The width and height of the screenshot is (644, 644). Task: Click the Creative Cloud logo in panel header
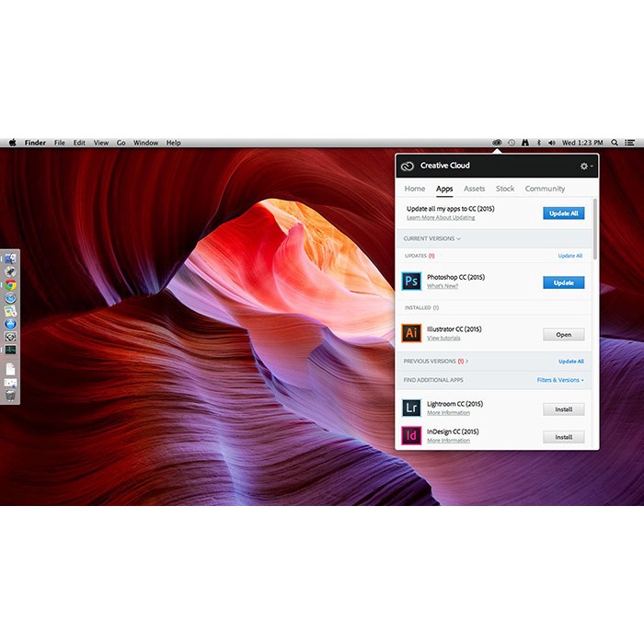[x=407, y=166]
